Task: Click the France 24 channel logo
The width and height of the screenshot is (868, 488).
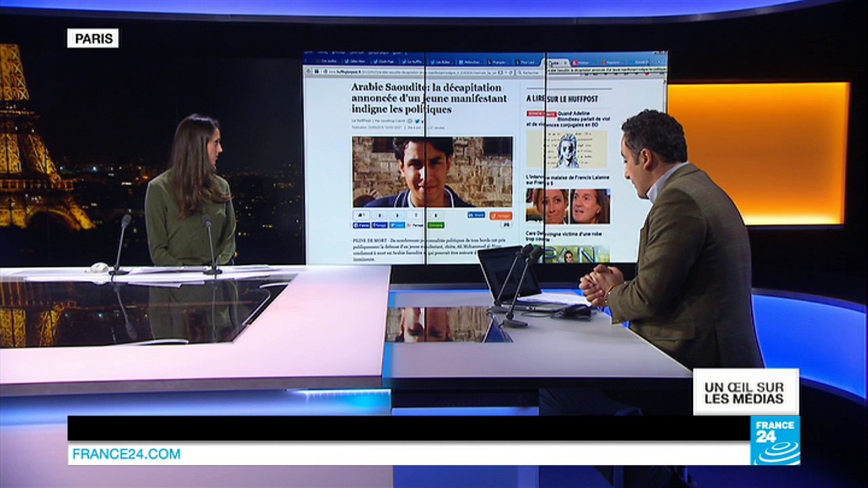Action: click(x=775, y=441)
